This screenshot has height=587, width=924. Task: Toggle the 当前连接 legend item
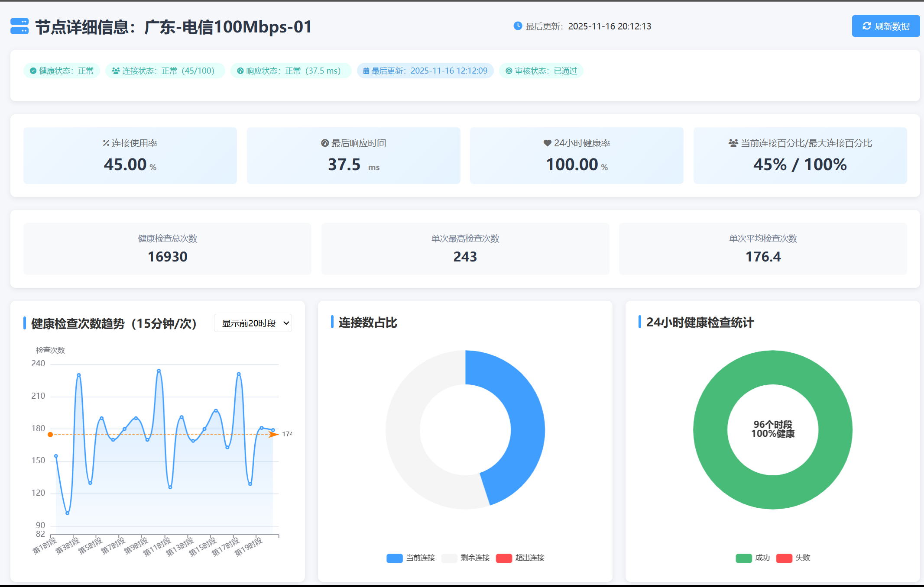[411, 558]
